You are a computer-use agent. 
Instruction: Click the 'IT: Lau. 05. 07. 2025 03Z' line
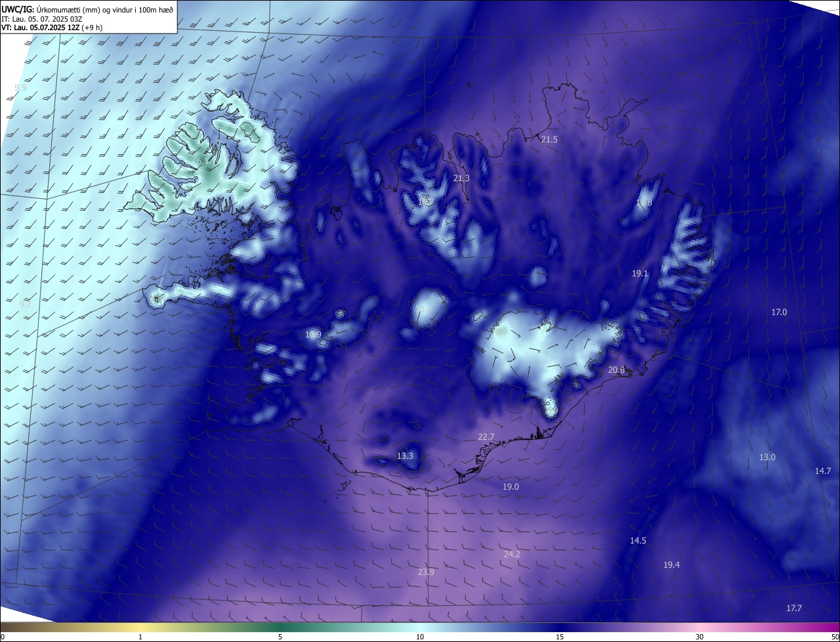point(42,18)
